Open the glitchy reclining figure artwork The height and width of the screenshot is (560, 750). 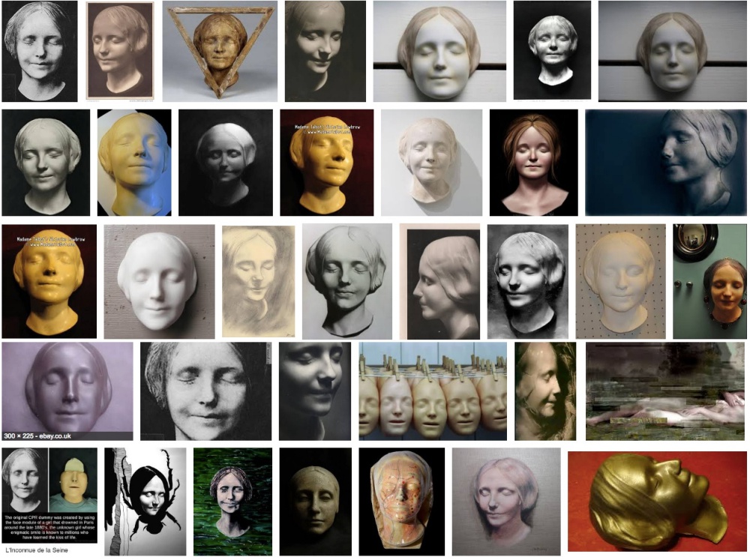point(666,391)
